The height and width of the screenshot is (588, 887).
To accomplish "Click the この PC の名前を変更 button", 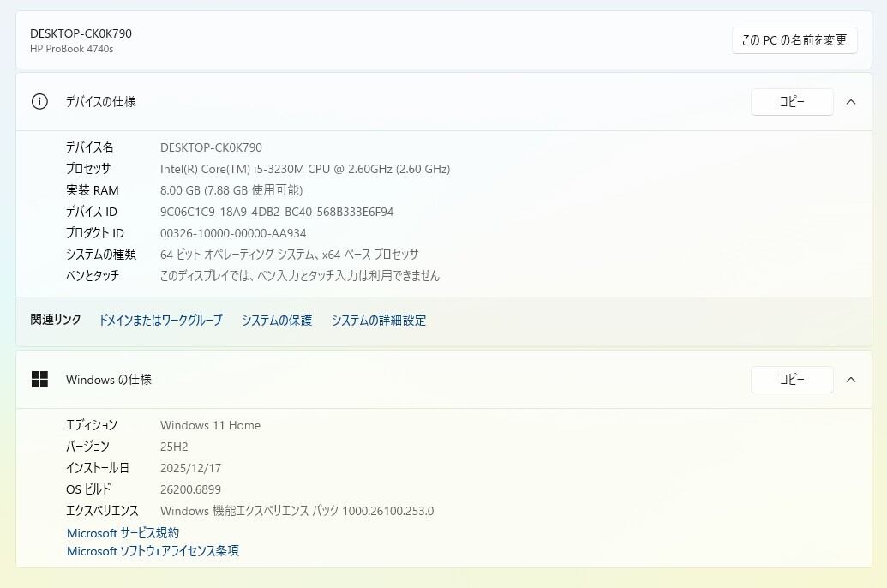I will click(x=794, y=40).
